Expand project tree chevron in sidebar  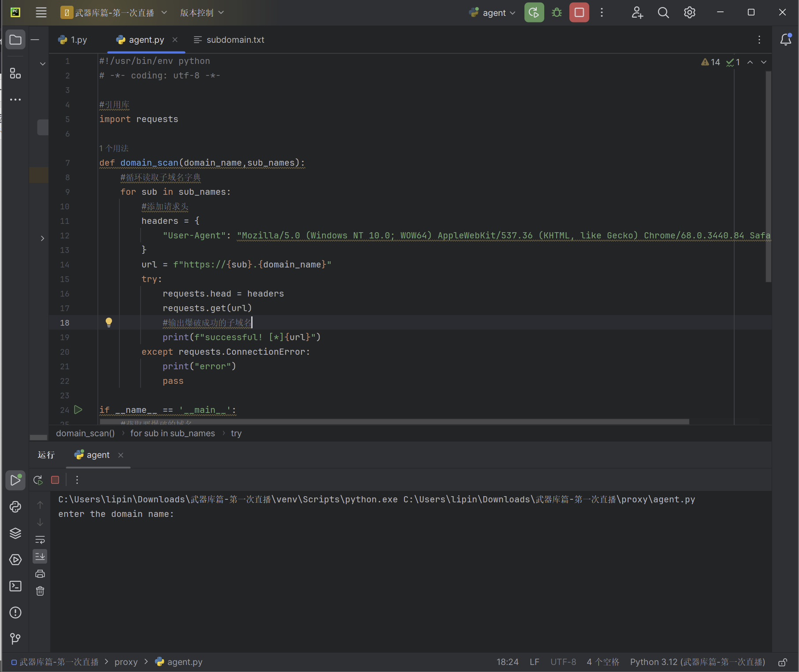[43, 64]
